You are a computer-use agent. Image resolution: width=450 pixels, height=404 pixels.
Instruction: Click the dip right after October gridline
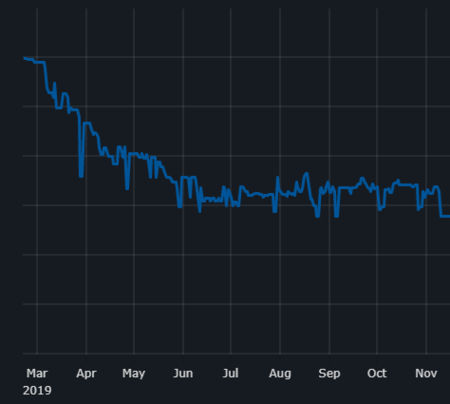tap(380, 209)
